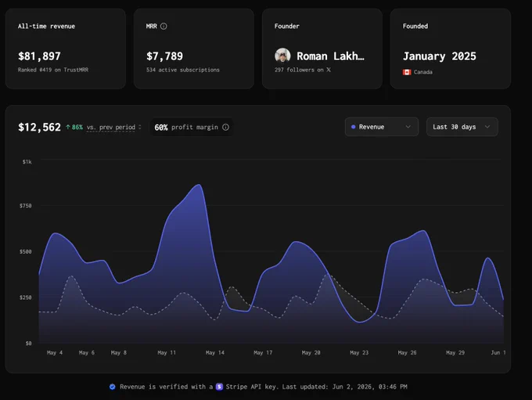Click the blue Revenue color dot

(353, 127)
